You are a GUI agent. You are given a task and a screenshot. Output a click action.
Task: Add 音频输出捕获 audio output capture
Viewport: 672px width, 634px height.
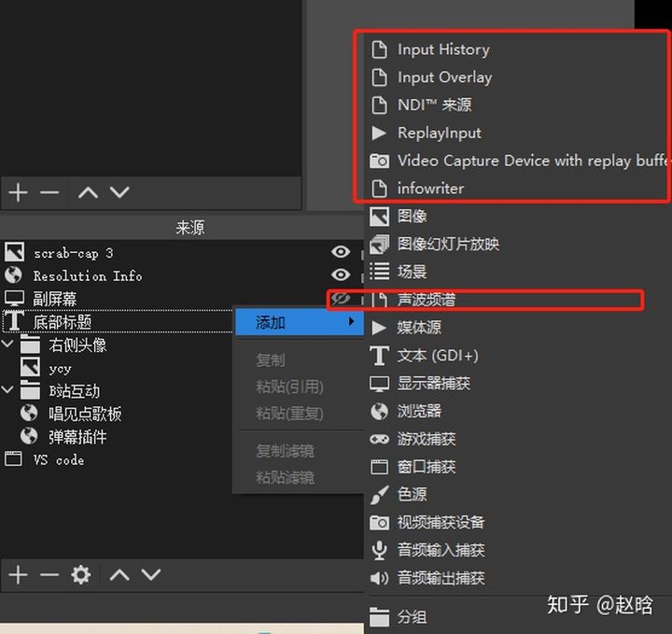[518, 578]
